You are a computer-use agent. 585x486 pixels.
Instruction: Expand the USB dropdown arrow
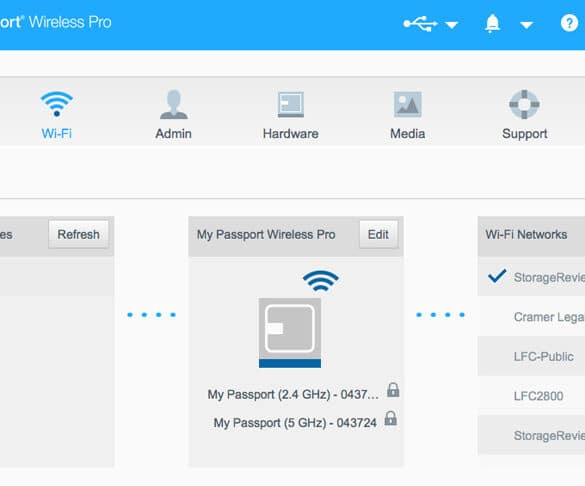click(451, 25)
